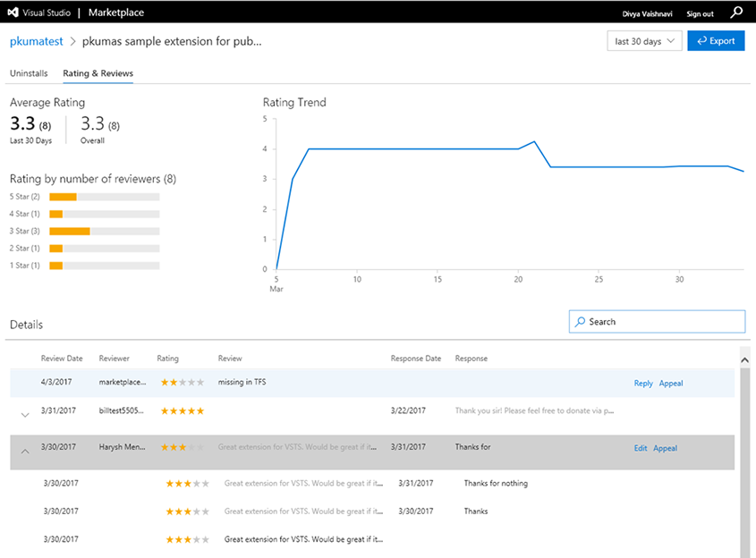Image resolution: width=756 pixels, height=558 pixels.
Task: Click the Review column header
Action: tap(230, 358)
